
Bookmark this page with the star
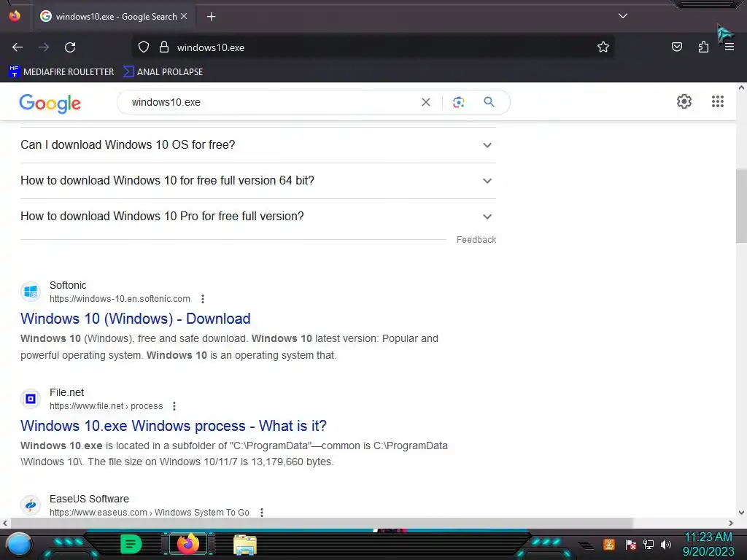point(603,47)
